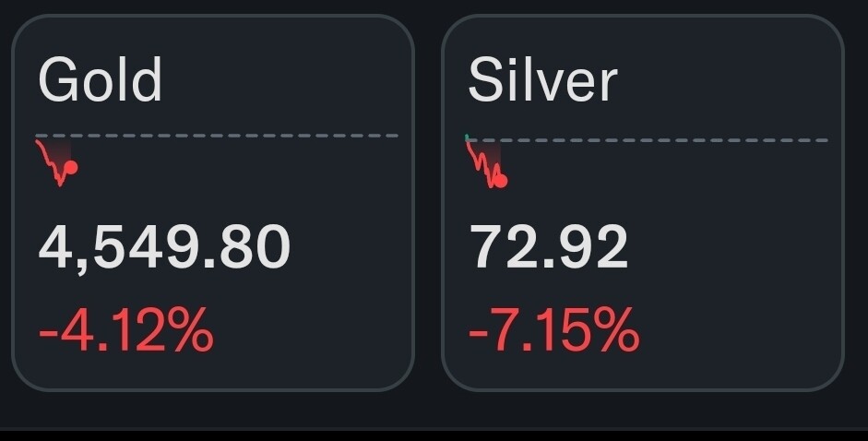The height and width of the screenshot is (441, 868).
Task: Click the dashed baseline in the Gold card
Action: pos(231,136)
